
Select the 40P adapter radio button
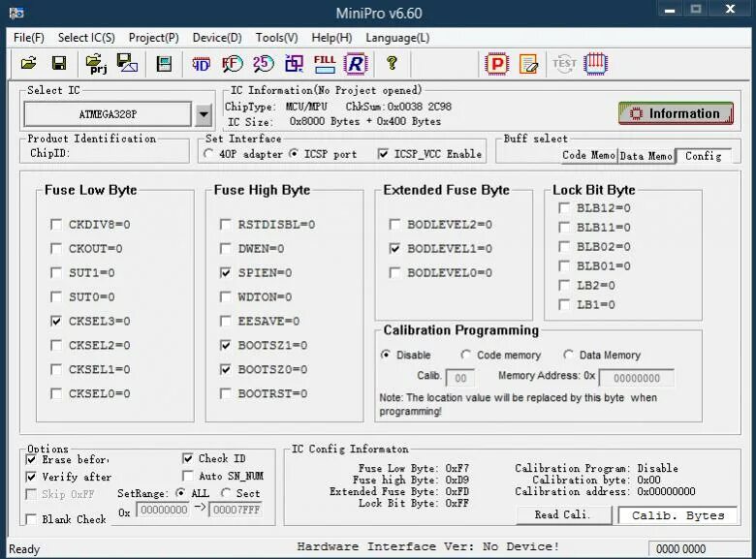[x=208, y=154]
